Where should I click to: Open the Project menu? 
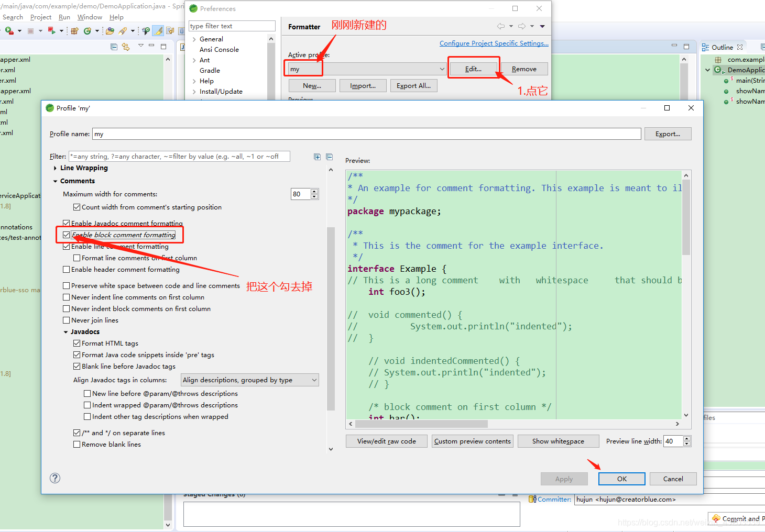tap(41, 17)
